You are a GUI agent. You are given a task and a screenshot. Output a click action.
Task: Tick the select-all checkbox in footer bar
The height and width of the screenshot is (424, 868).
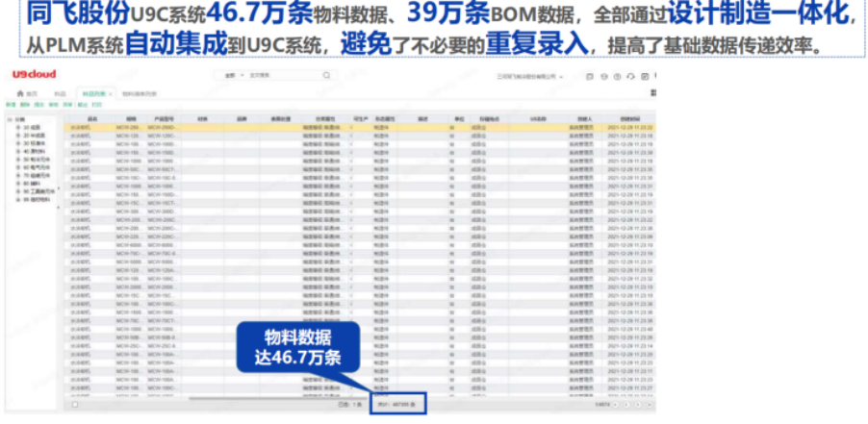[x=75, y=405]
